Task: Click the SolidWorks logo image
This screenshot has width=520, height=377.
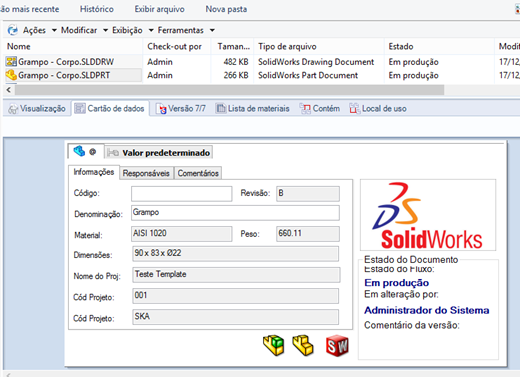Action: [x=428, y=215]
